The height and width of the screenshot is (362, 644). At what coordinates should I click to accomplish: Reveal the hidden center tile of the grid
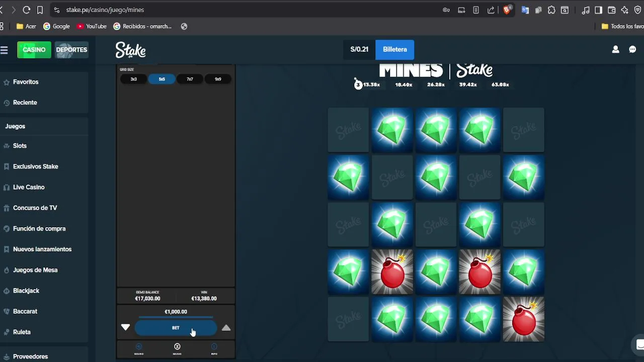click(436, 225)
